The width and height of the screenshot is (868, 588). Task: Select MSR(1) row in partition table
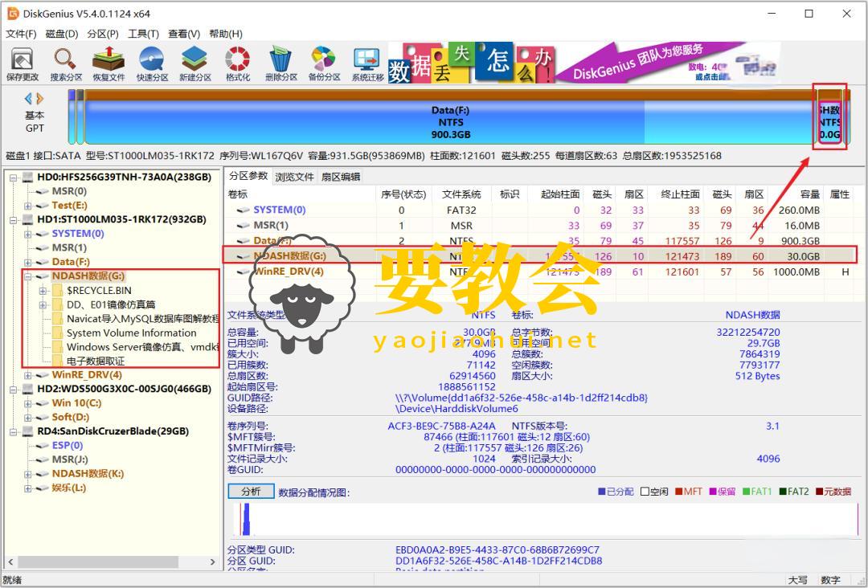[x=540, y=226]
